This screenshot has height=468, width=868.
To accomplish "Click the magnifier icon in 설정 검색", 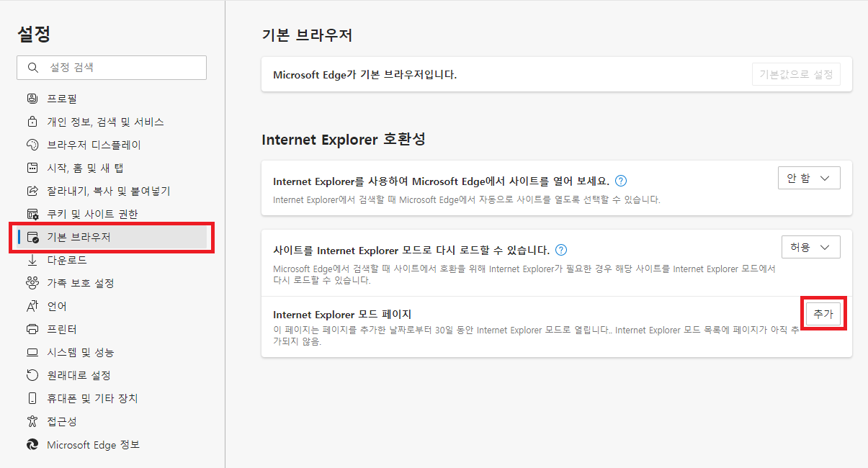I will 32,68.
